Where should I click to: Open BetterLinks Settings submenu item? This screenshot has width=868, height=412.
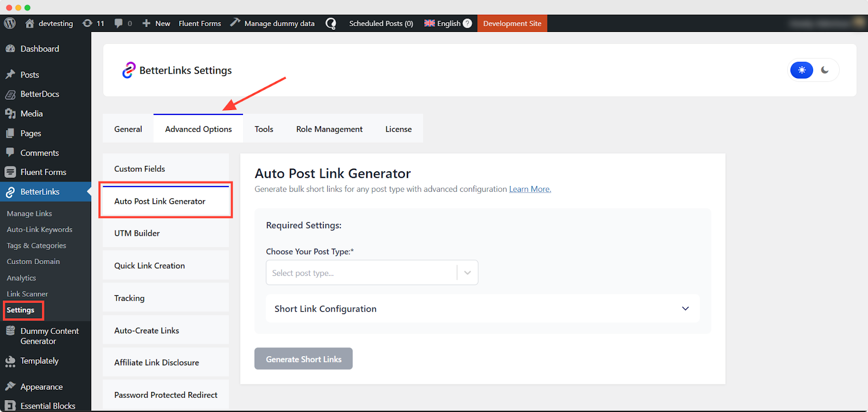coord(21,310)
